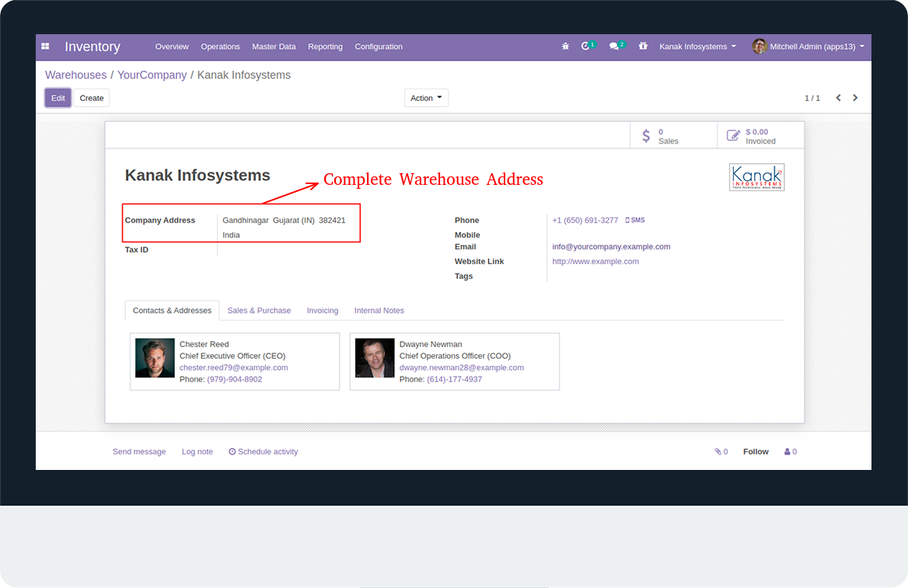
Task: Open the Overview menu
Action: (x=172, y=47)
